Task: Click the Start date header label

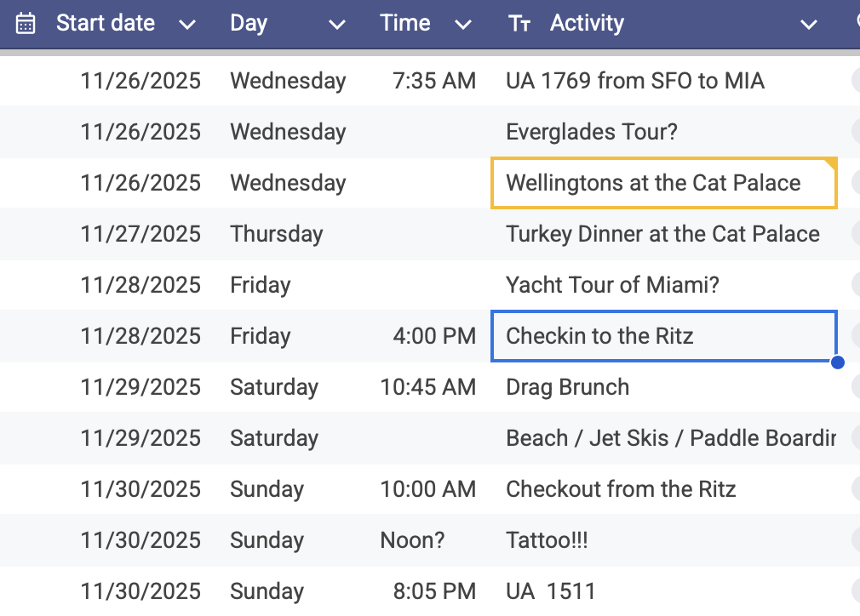Action: pos(106,23)
